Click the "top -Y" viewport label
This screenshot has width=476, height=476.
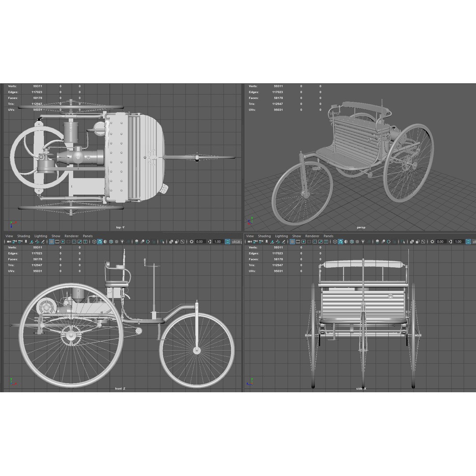[120, 227]
